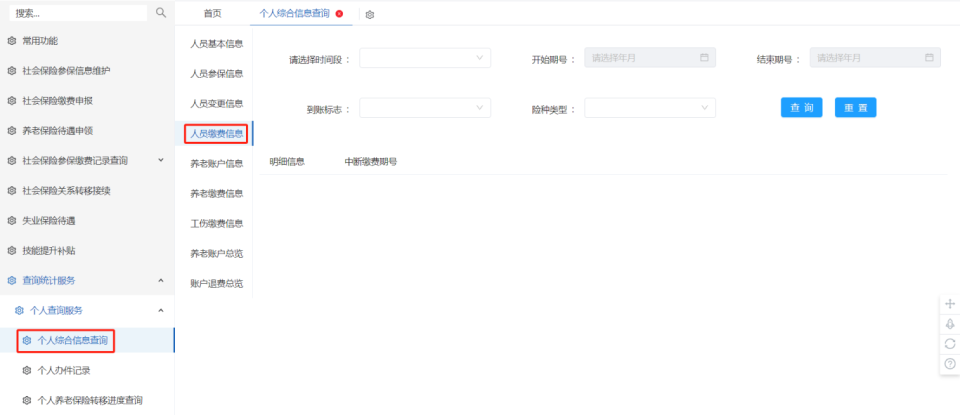Image resolution: width=960 pixels, height=415 pixels.
Task: Click gear icon beside 个人查询服务
Action: point(19,310)
